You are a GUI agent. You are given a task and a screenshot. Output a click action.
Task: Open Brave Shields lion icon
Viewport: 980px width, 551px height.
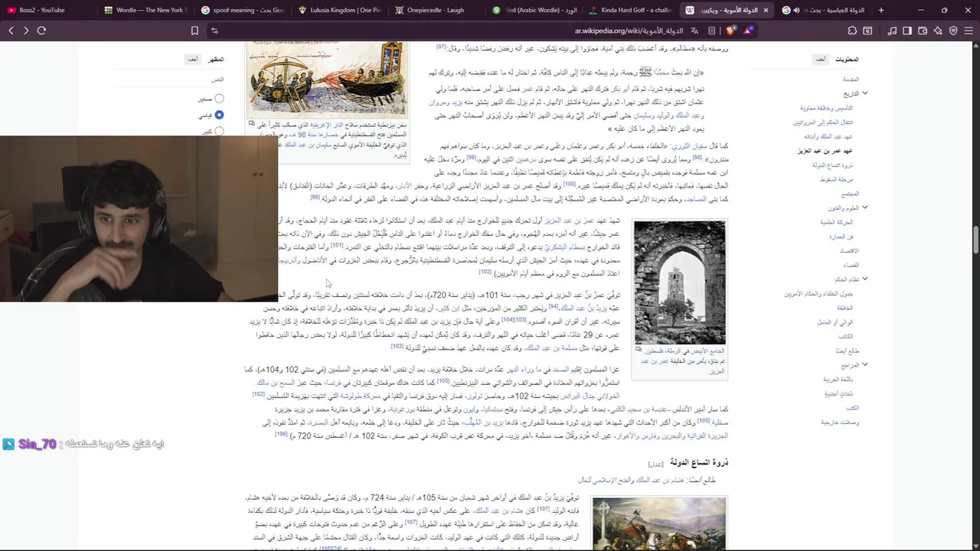click(x=731, y=31)
